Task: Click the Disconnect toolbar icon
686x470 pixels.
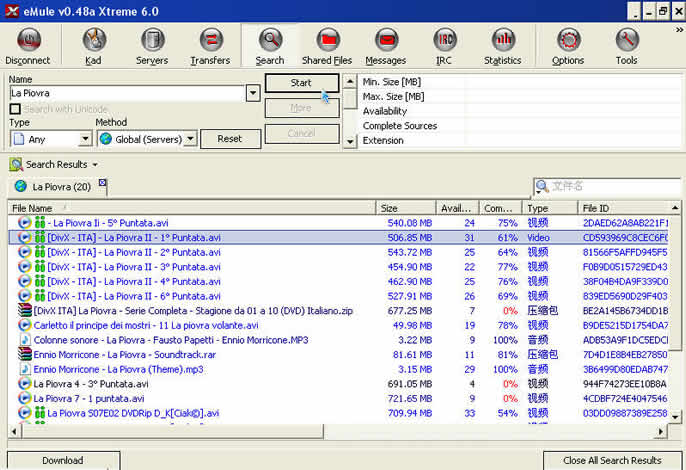Action: point(29,40)
